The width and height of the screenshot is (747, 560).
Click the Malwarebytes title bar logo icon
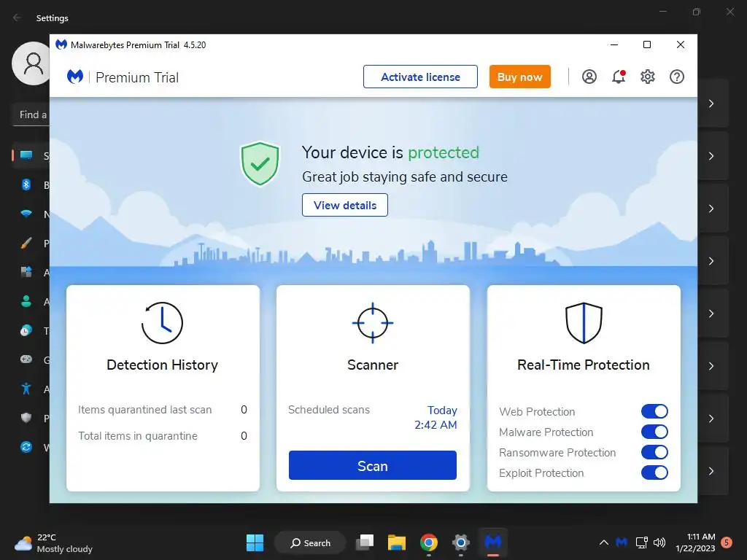pos(61,44)
